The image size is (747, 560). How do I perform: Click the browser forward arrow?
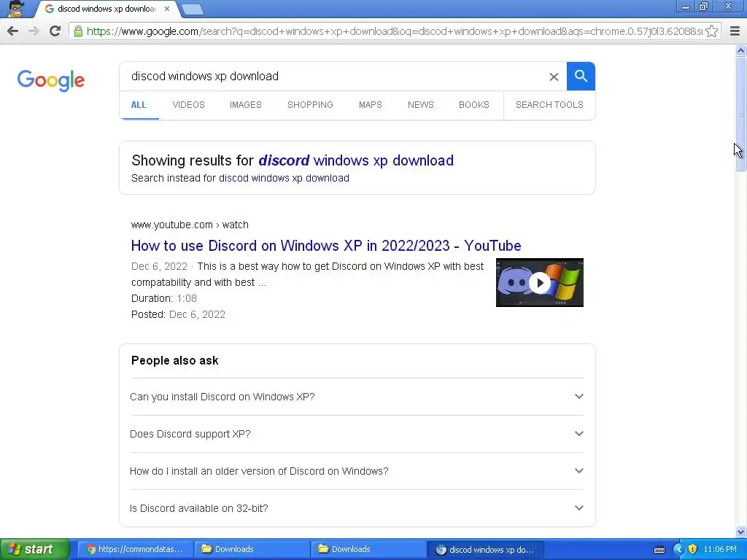(x=34, y=31)
